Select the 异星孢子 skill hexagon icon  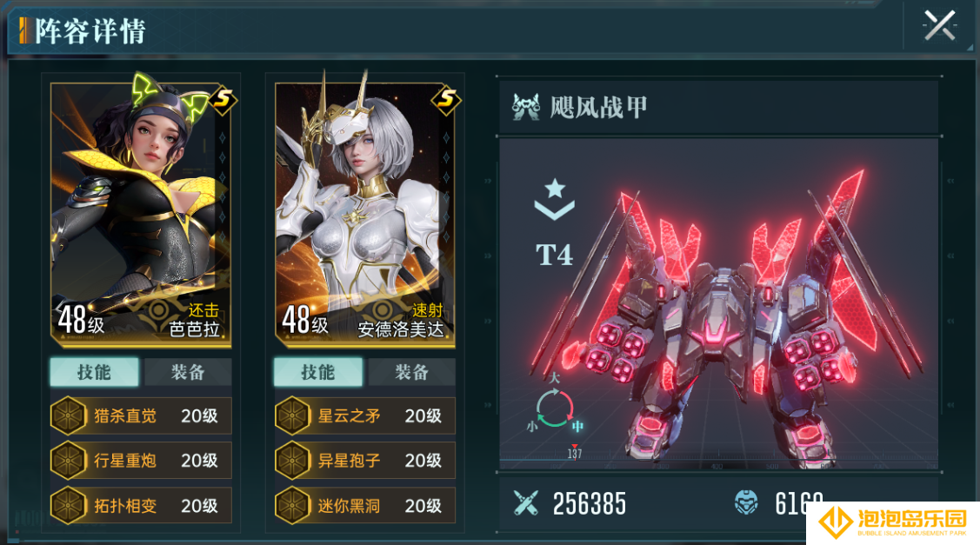pos(292,461)
